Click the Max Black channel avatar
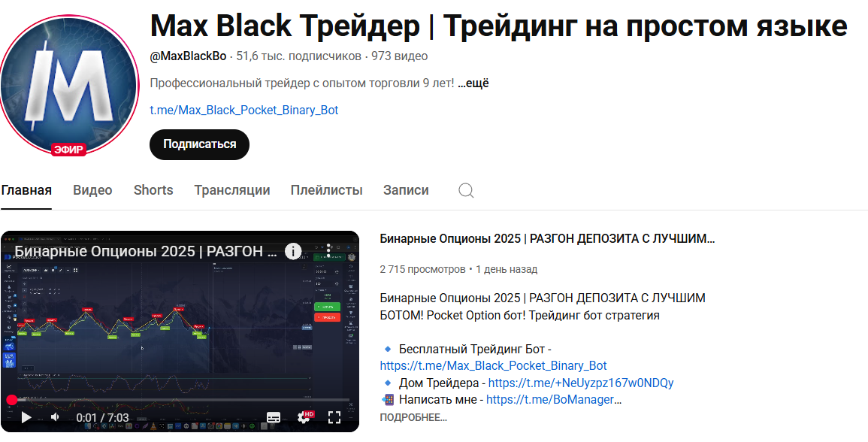The width and height of the screenshot is (868, 442). tap(69, 83)
